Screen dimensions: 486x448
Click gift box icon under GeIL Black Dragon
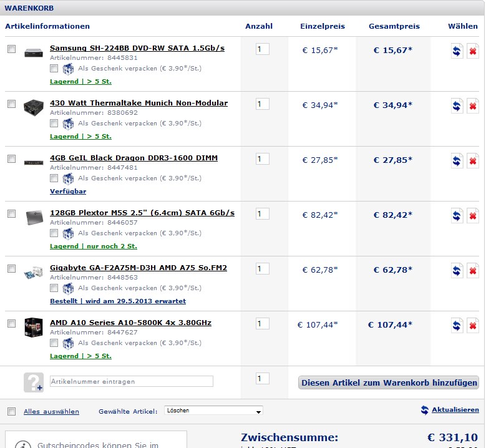68,178
